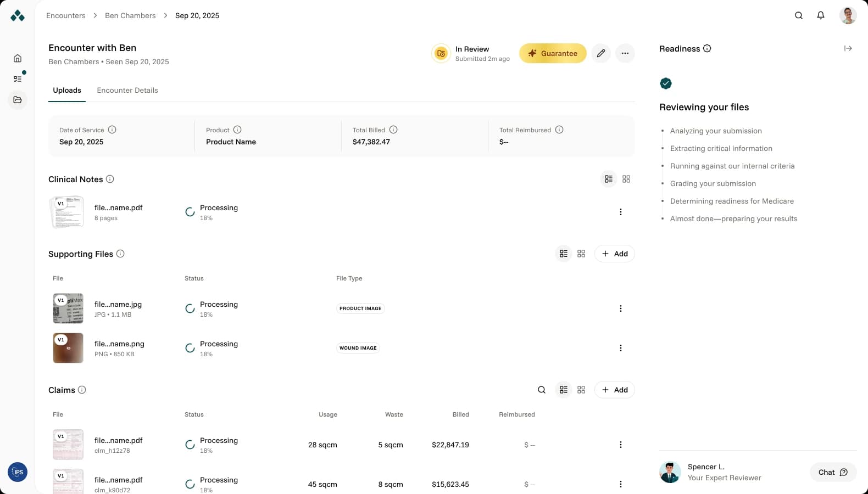The width and height of the screenshot is (868, 494).
Task: Switch Supporting Files to grid view
Action: (581, 254)
